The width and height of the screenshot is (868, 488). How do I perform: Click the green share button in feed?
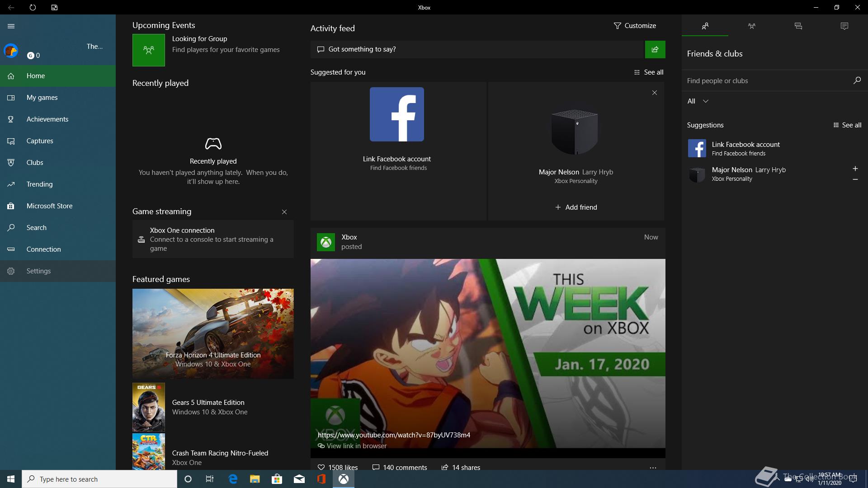pyautogui.click(x=655, y=49)
